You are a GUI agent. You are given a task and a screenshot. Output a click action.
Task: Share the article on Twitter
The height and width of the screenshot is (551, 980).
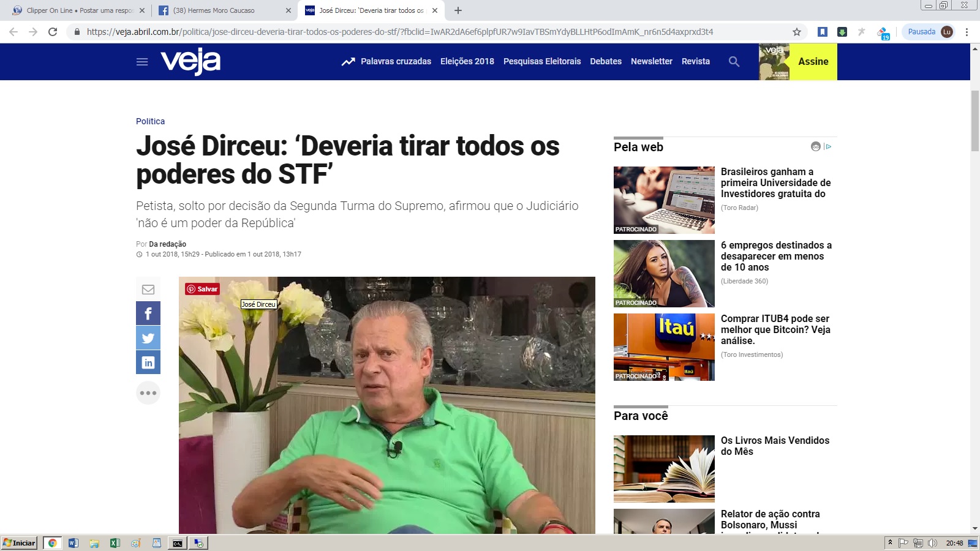pos(148,338)
